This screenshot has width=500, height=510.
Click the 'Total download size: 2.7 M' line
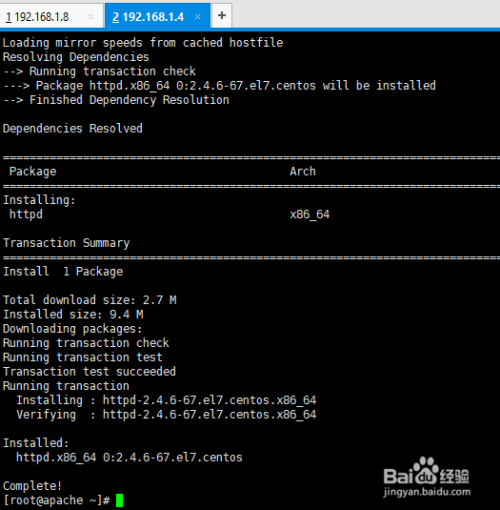pos(90,300)
